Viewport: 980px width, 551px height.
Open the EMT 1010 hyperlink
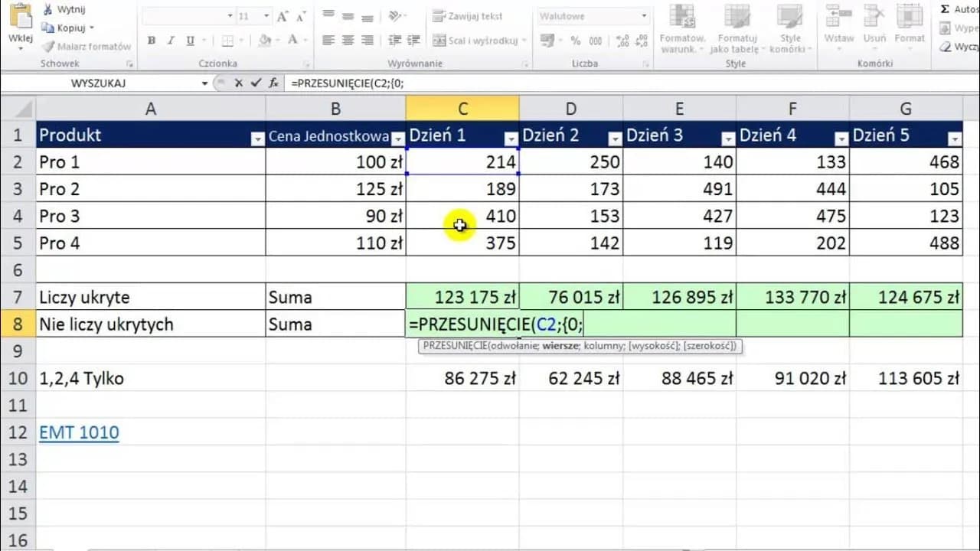(79, 432)
